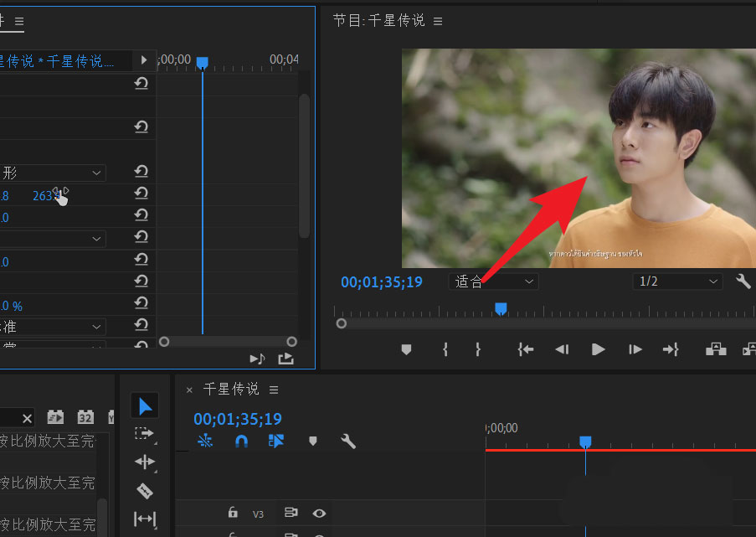This screenshot has height=537, width=756.
Task: Click the playhead on the Program Monitor scrub bar
Action: [501, 309]
